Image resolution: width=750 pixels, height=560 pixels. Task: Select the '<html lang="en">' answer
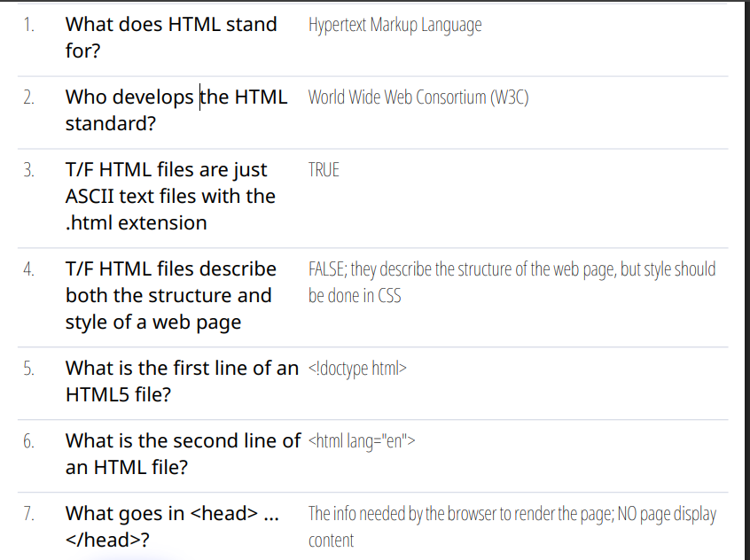pos(362,441)
